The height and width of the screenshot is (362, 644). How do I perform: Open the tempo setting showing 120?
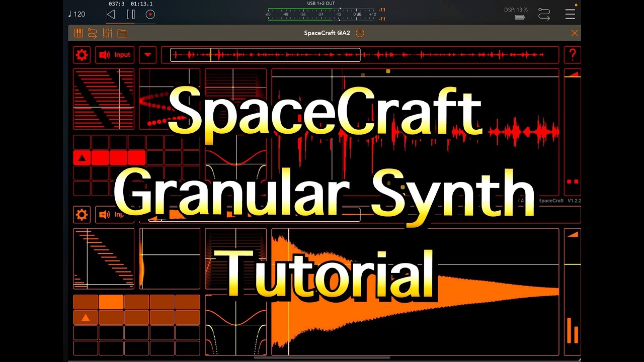(76, 14)
